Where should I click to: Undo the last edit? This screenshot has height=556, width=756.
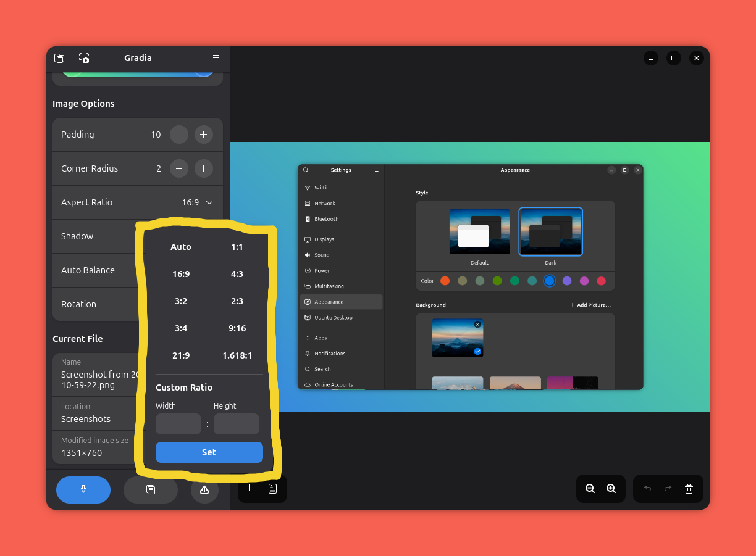click(x=647, y=489)
